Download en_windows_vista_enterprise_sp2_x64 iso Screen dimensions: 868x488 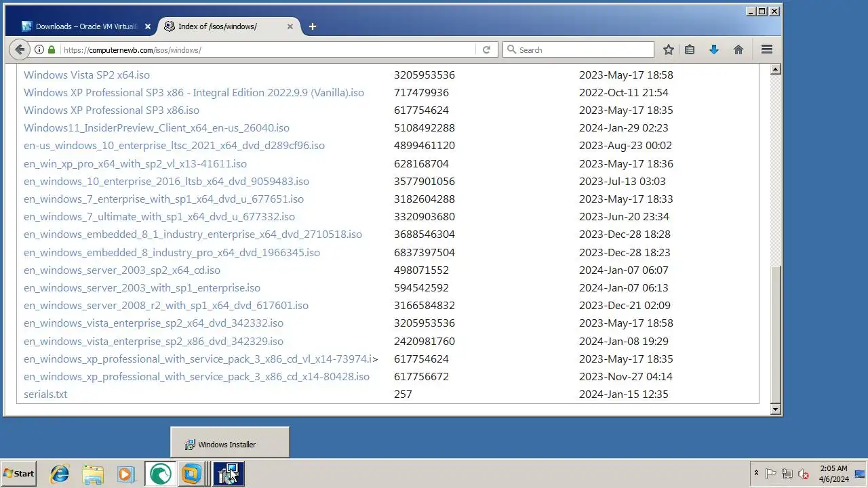point(153,323)
